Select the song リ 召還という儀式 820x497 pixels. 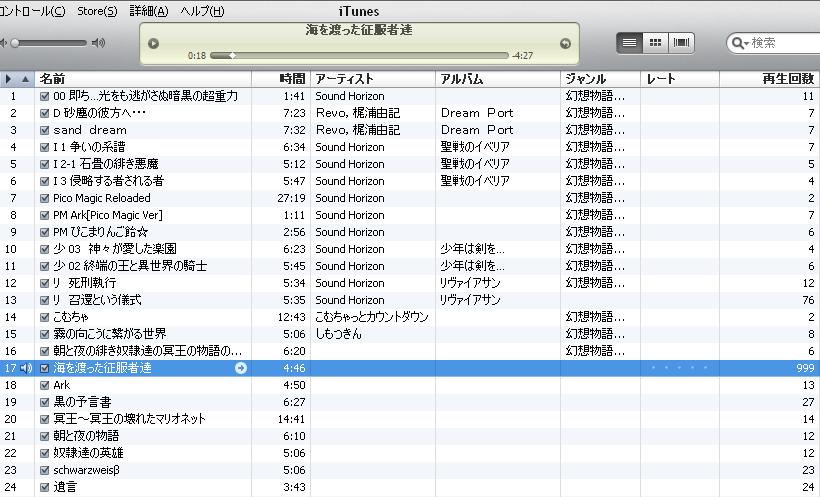pos(97,300)
